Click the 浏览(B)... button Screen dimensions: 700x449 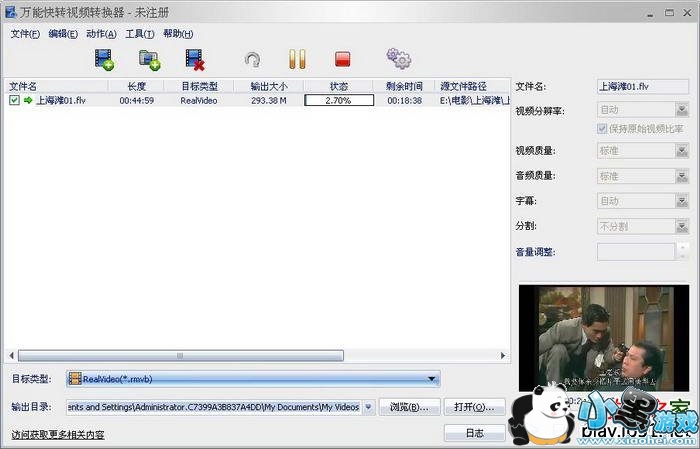tap(409, 407)
